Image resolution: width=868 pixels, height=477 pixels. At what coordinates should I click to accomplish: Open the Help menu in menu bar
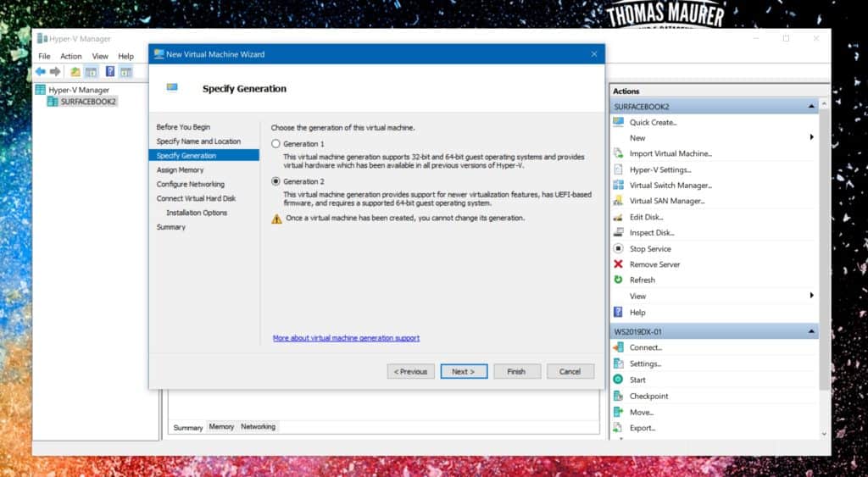125,56
